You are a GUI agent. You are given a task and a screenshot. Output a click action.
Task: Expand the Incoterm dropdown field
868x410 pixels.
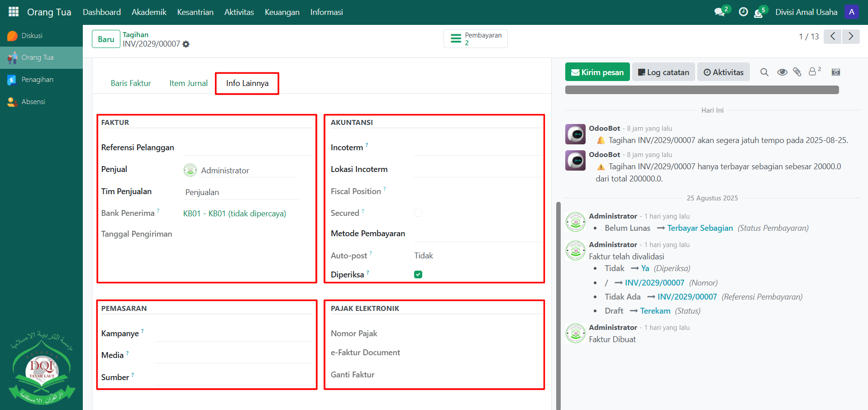point(477,148)
